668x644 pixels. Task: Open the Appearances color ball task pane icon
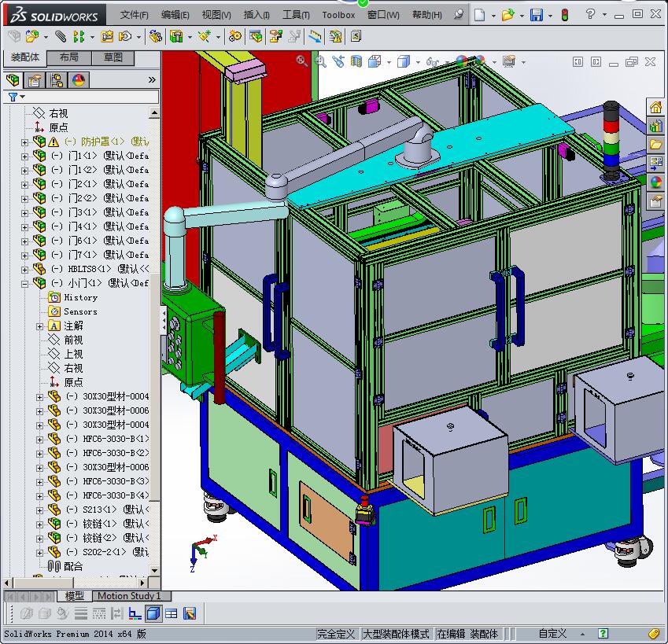tap(656, 182)
